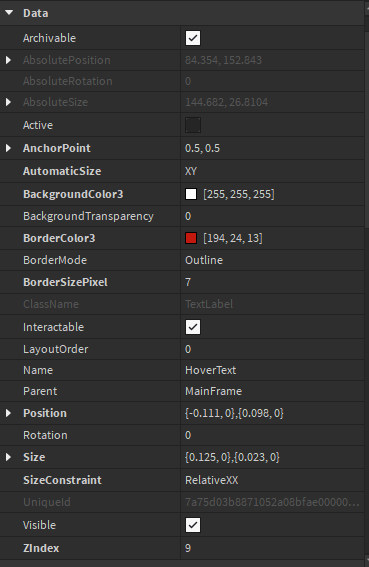Edit the Name field HoverText

click(x=272, y=370)
